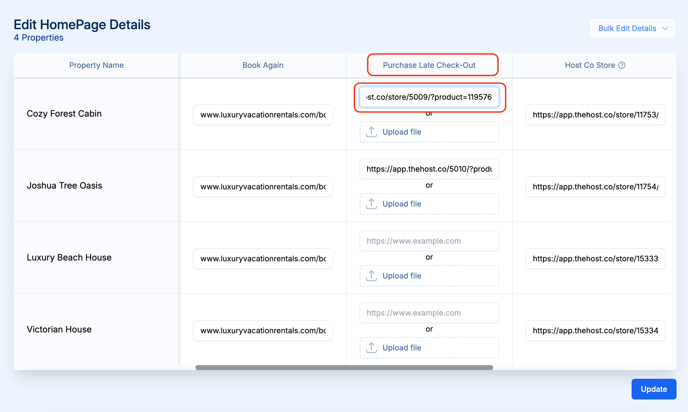This screenshot has width=688, height=412.
Task: Focus Victorian House Host Co Store URL field
Action: (595, 331)
